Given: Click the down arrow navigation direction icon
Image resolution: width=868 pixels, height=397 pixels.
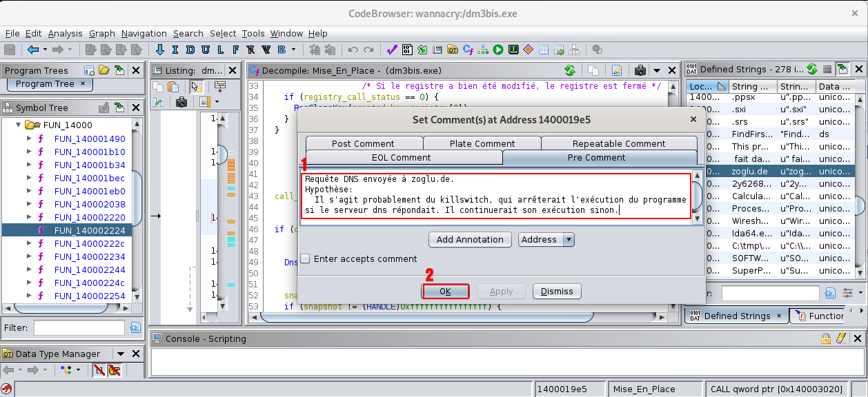Looking at the screenshot, I should pos(160,50).
